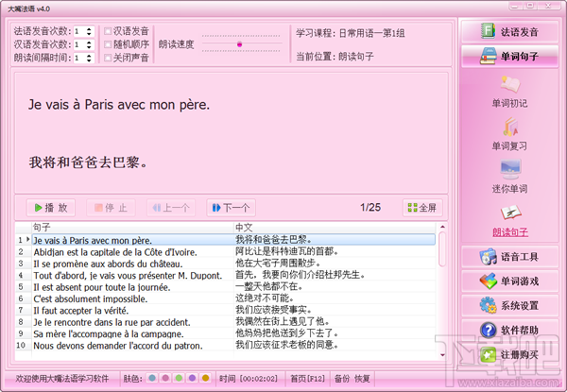
Task: Click the 停止 stop button
Action: pos(111,208)
